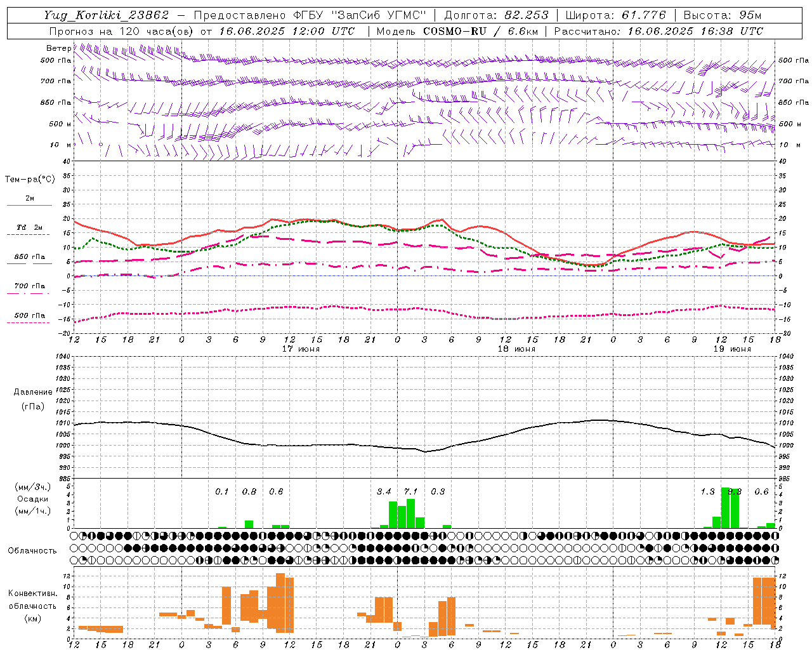Click the station name Yug_Korliki_23862
812x650 pixels.
click(107, 15)
